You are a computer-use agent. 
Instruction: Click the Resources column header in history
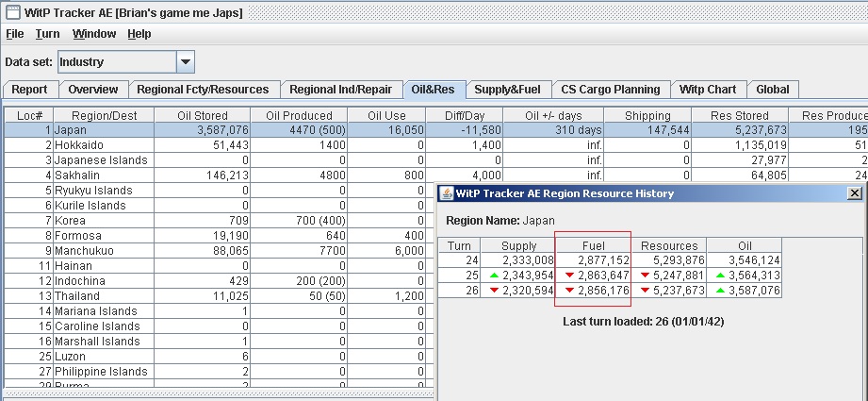(x=669, y=245)
